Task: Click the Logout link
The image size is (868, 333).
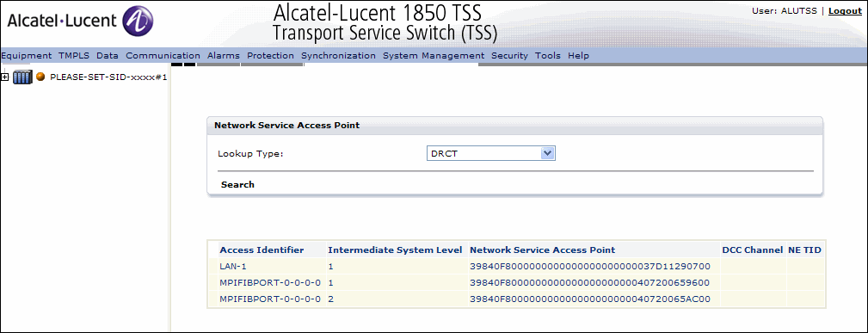Action: pyautogui.click(x=845, y=10)
